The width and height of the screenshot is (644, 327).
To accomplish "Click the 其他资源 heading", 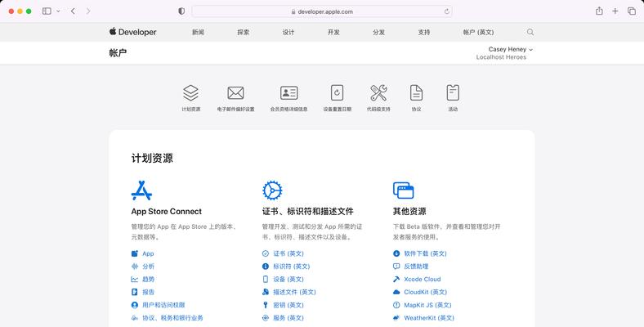I will (x=409, y=211).
